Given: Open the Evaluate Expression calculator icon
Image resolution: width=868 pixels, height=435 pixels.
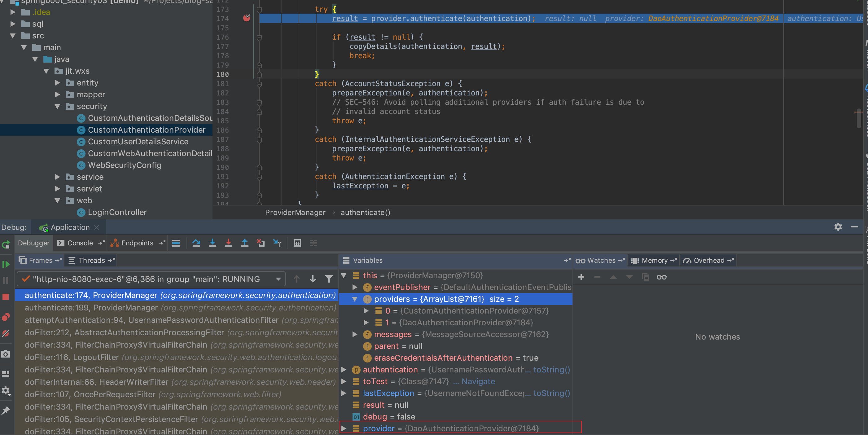Looking at the screenshot, I should [297, 243].
